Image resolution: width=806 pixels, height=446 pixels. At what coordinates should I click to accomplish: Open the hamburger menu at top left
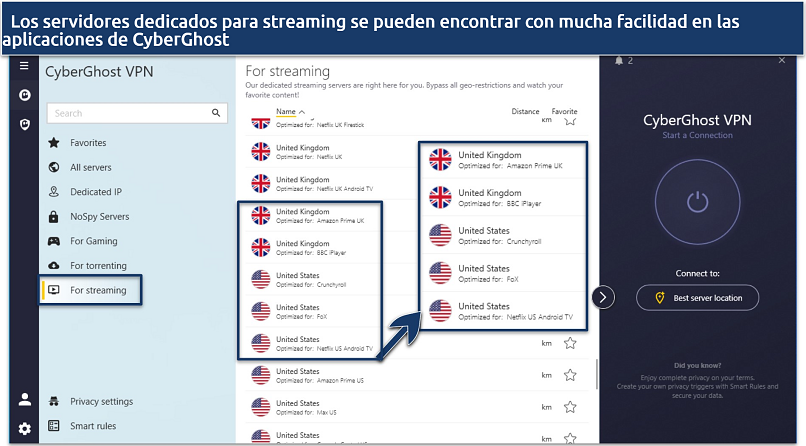pyautogui.click(x=24, y=66)
